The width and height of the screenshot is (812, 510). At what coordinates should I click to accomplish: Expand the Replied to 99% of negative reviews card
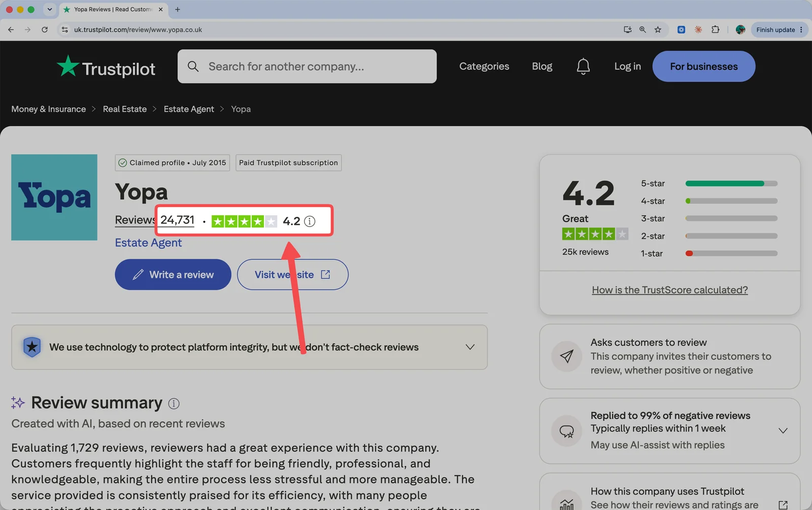(783, 431)
